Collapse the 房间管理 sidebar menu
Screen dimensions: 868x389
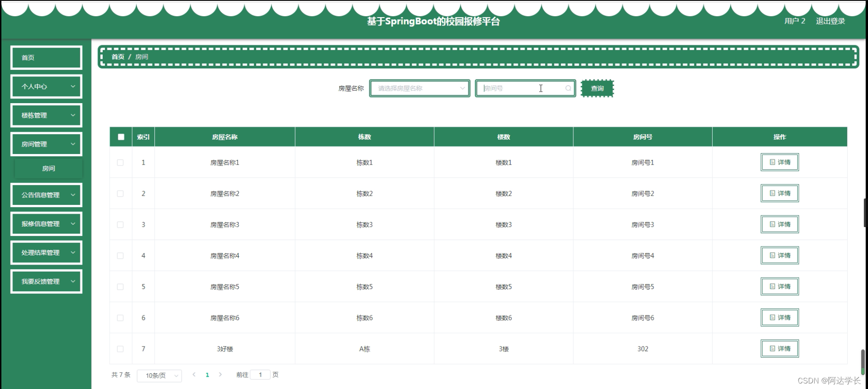[46, 144]
